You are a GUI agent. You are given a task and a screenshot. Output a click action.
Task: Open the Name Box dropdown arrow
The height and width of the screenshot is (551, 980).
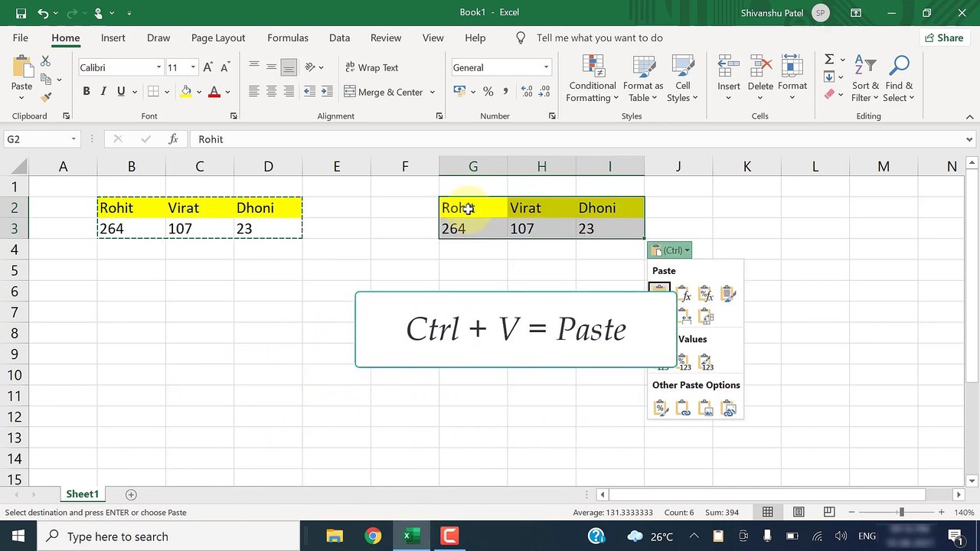click(x=73, y=139)
